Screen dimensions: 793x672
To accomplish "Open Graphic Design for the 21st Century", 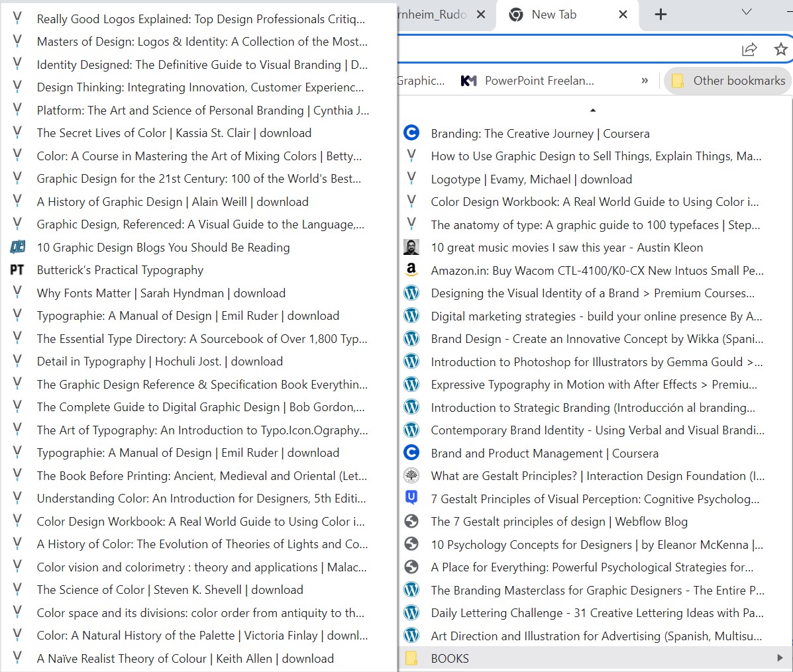I will click(198, 178).
